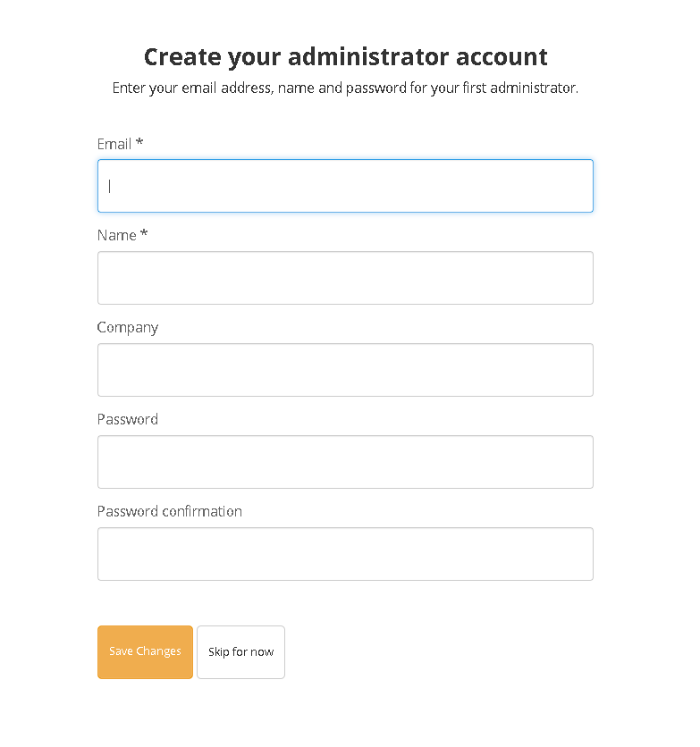Click the word Create in heading
Screen dimensions: 700x747
pyautogui.click(x=182, y=56)
